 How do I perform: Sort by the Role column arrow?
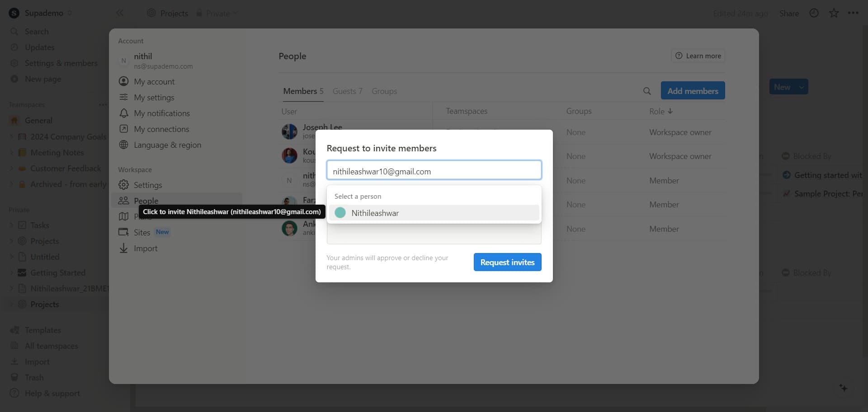[670, 111]
